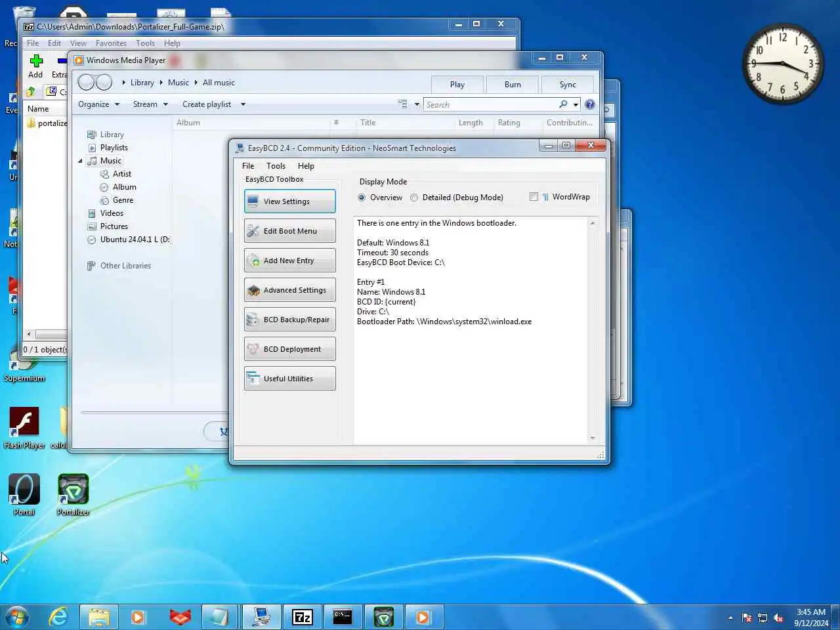
Task: Enable the WordWrap checkbox
Action: (x=534, y=197)
